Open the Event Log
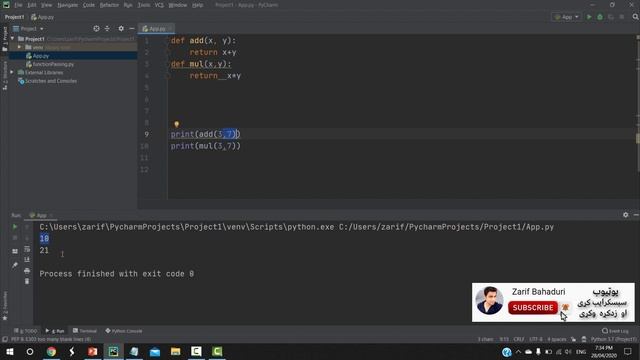This screenshot has width=640, height=360. point(616,331)
